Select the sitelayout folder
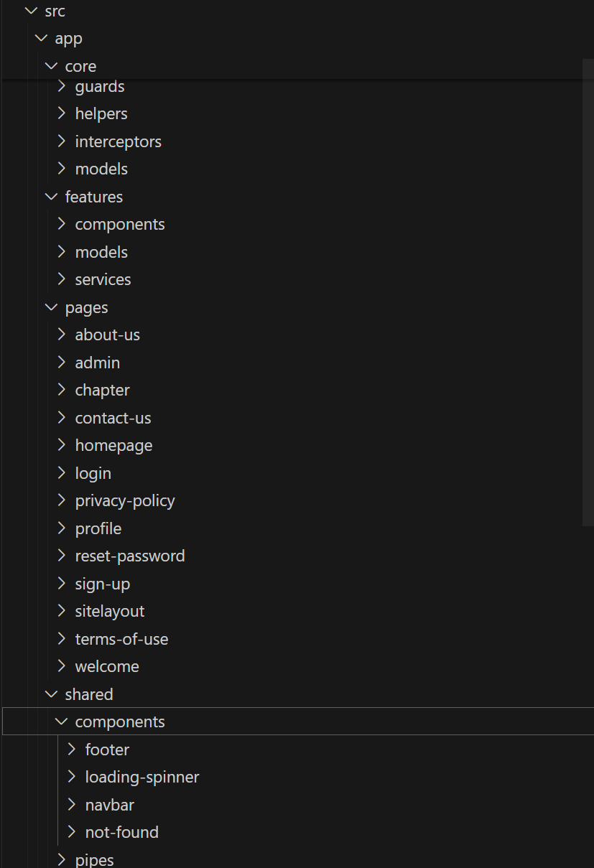 (x=110, y=611)
